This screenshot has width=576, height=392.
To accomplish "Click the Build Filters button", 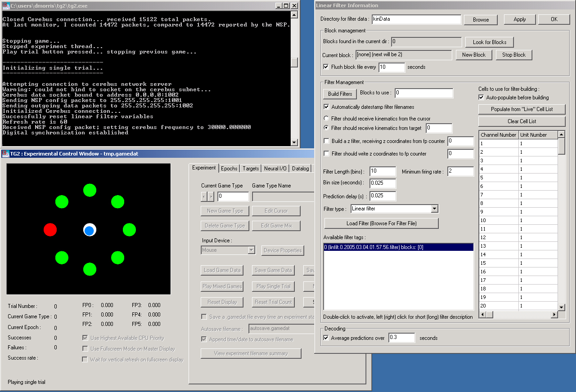I will click(340, 94).
